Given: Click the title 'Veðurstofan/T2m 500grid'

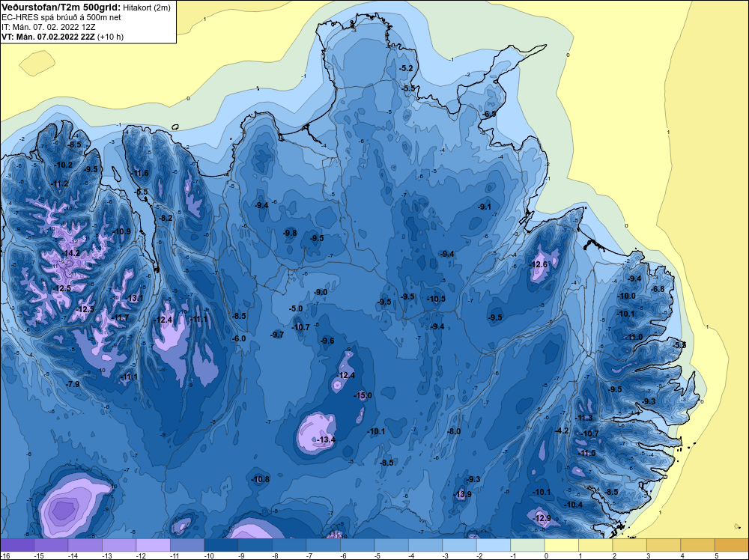Looking at the screenshot, I should 61,7.
